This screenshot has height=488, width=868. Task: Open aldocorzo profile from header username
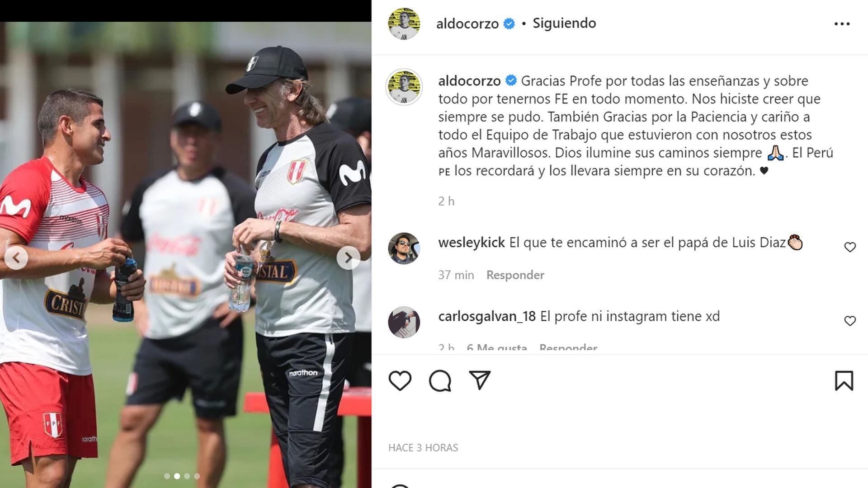[467, 23]
